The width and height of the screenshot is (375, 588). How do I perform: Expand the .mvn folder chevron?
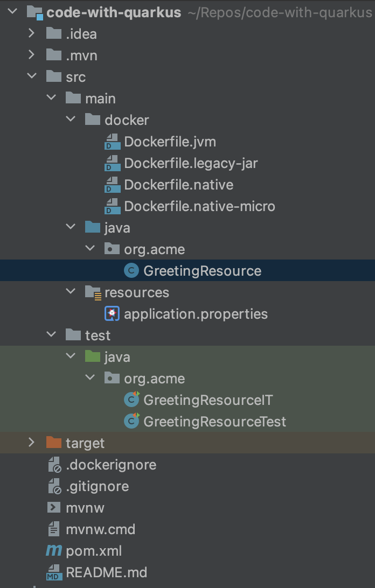click(x=32, y=55)
